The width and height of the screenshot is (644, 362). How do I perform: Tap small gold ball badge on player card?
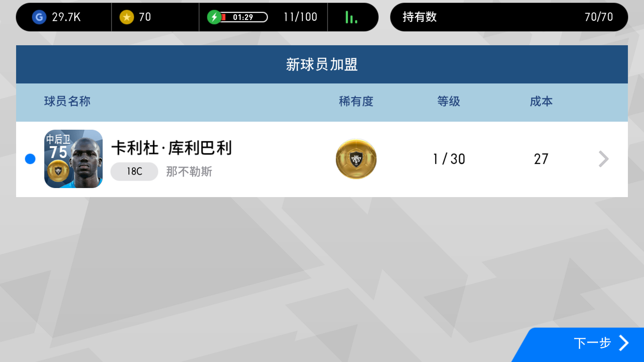coord(58,171)
